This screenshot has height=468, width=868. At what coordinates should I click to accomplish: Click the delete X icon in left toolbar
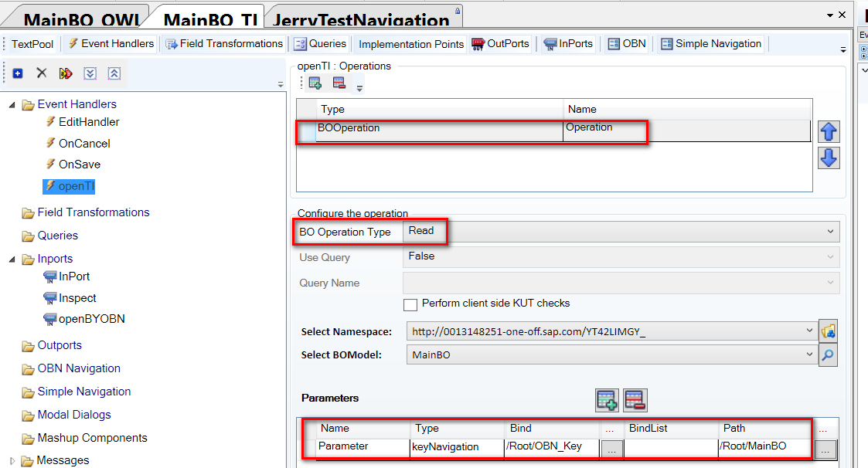[42, 73]
